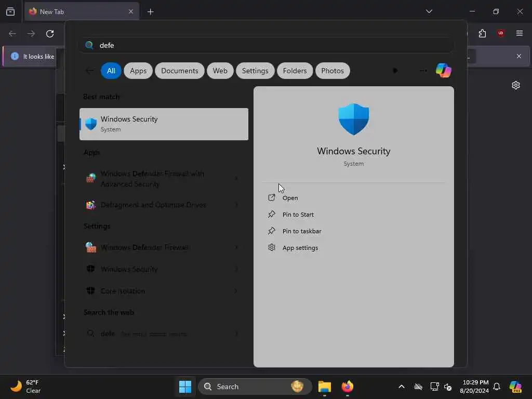532x399 pixels.
Task: Choose Pin to Start option
Action: coord(298,215)
